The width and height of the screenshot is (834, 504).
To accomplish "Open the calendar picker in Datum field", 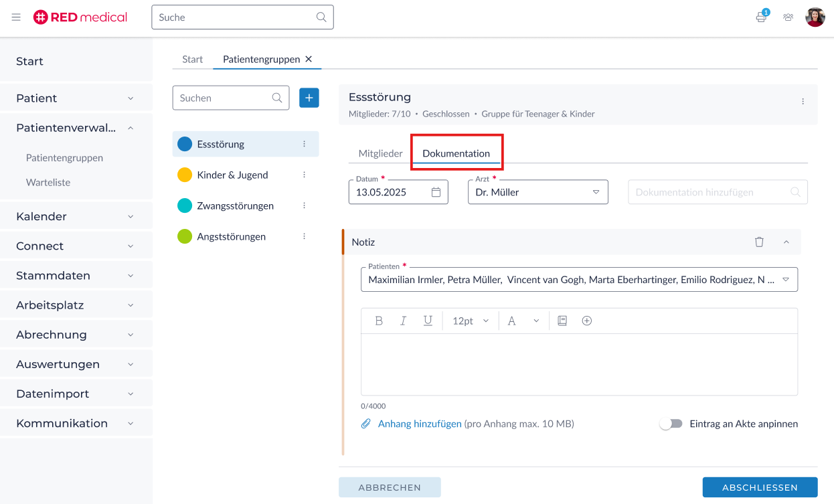I will click(436, 192).
